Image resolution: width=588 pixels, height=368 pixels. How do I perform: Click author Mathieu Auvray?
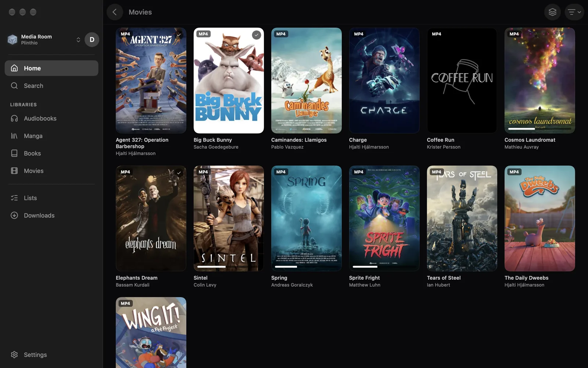521,147
